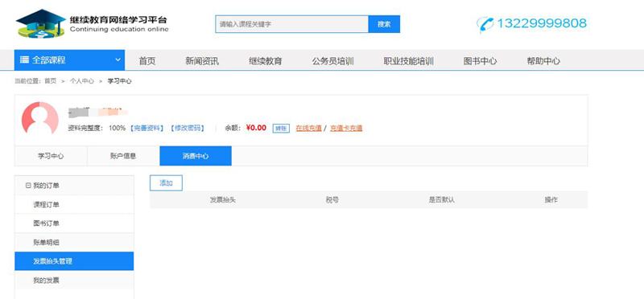Click the 在线充值 link
Viewport: 644px width, 299px height.
[x=308, y=129]
